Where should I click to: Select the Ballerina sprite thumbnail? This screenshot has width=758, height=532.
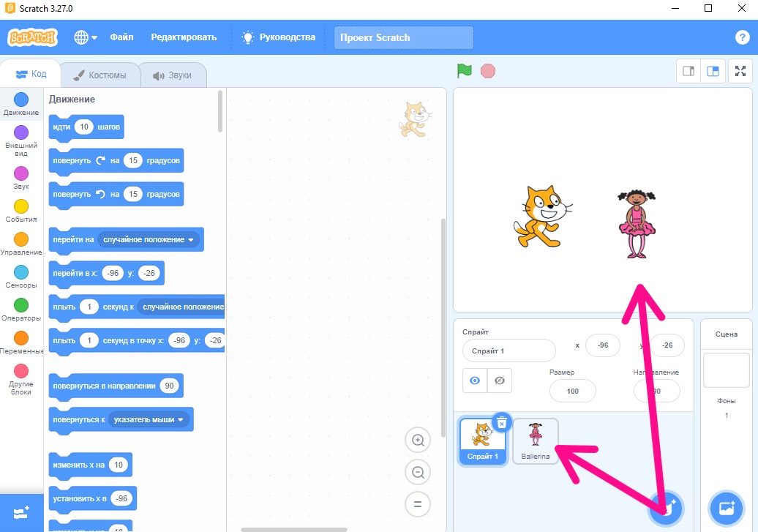click(535, 441)
